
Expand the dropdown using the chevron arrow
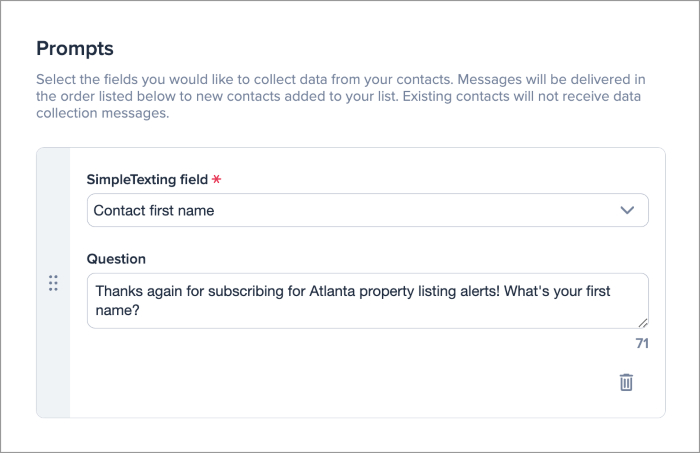627,210
